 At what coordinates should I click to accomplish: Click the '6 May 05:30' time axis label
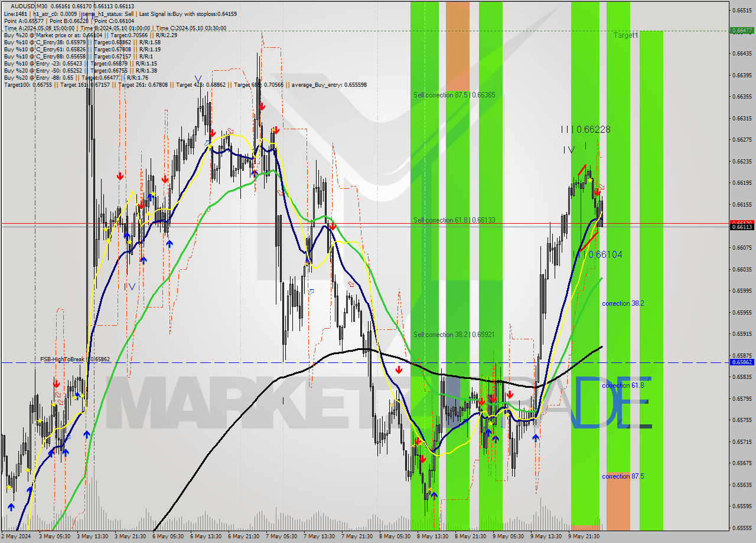168,537
